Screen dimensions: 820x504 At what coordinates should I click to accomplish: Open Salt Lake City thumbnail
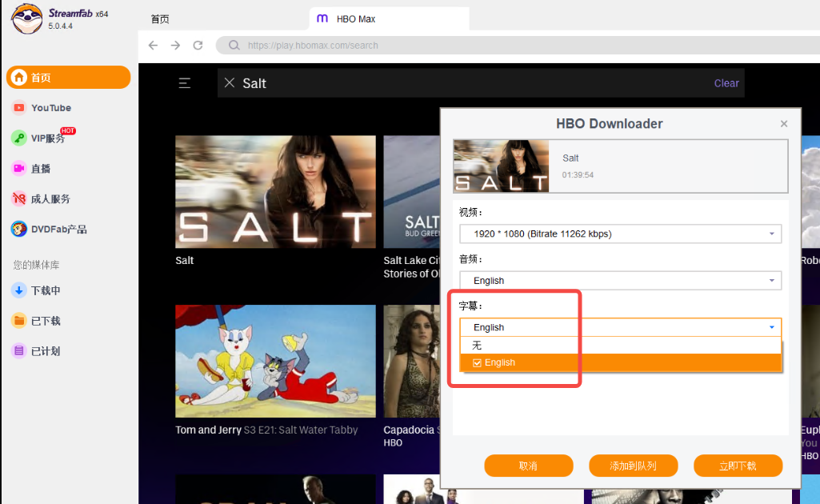[411, 192]
